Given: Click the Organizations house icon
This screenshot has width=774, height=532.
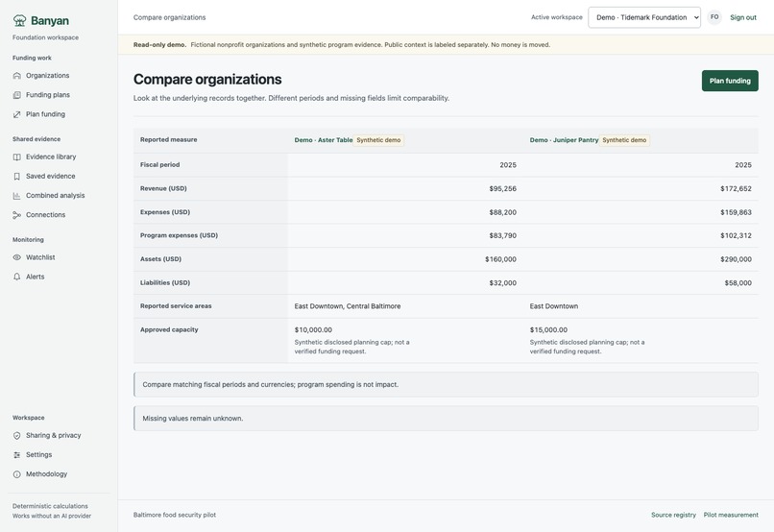Looking at the screenshot, I should [x=16, y=76].
